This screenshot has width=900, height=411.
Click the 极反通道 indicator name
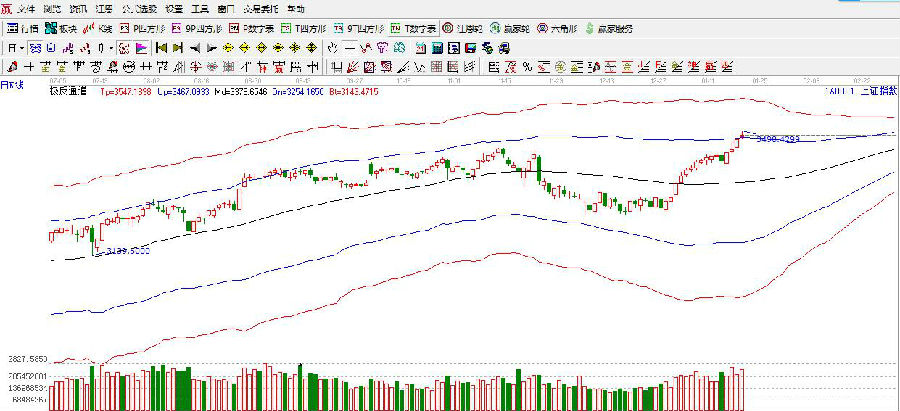coord(67,90)
